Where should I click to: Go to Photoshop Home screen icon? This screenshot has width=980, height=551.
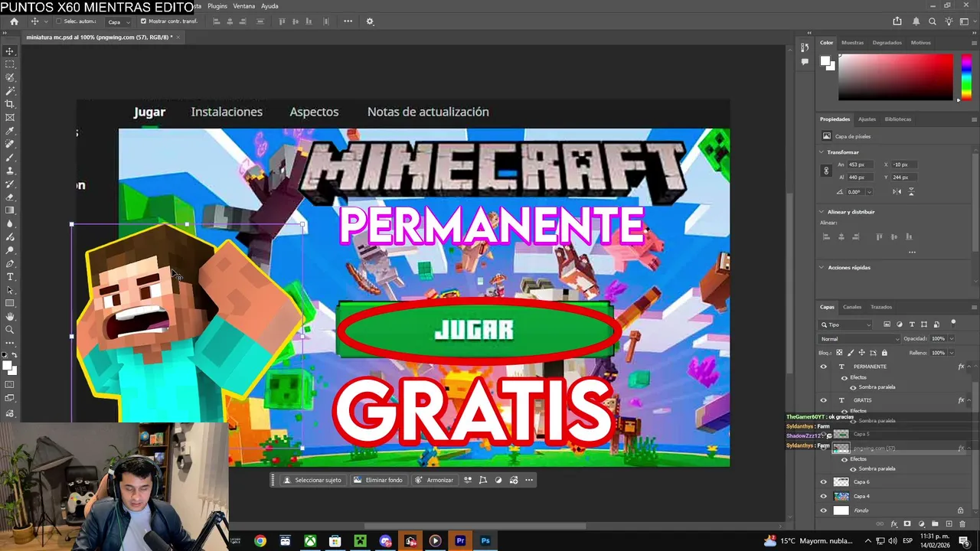click(x=14, y=21)
